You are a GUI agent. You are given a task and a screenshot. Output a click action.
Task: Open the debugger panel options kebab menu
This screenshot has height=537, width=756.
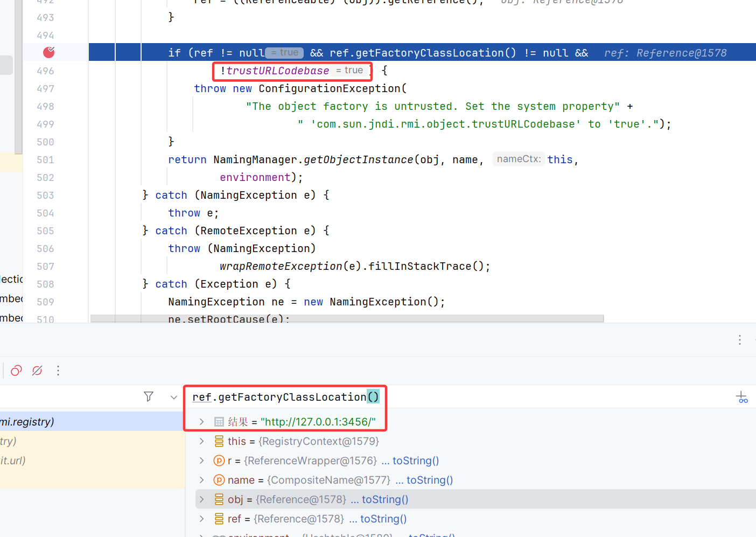coord(739,340)
